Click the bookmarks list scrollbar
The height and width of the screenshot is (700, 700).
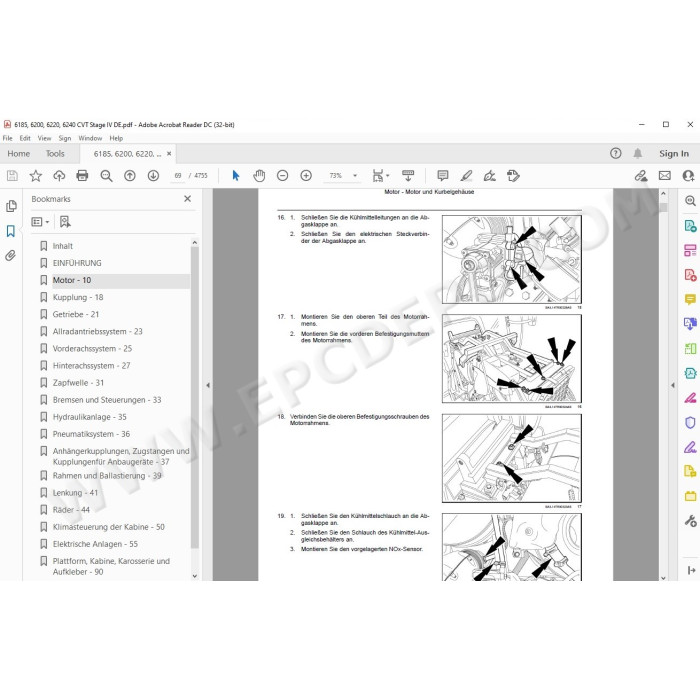pyautogui.click(x=195, y=397)
